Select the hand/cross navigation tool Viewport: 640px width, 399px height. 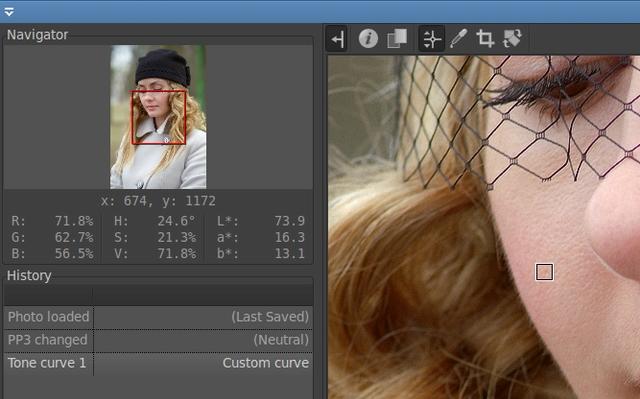tap(432, 39)
